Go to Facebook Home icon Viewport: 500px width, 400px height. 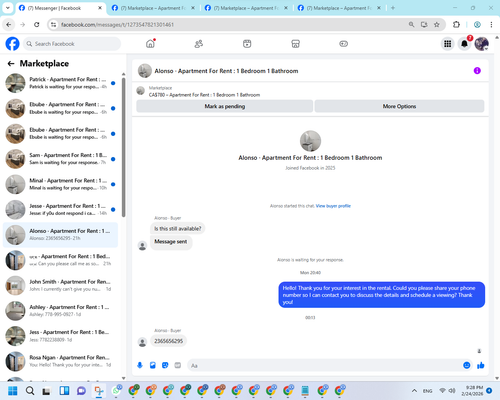[150, 44]
